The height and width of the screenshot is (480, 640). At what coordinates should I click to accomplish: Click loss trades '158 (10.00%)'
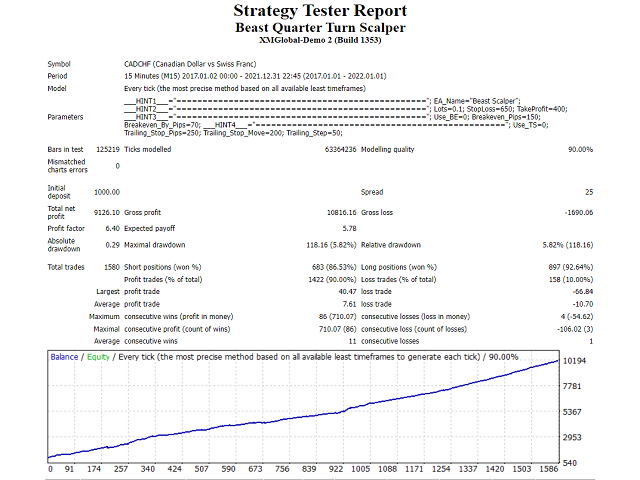pyautogui.click(x=571, y=280)
